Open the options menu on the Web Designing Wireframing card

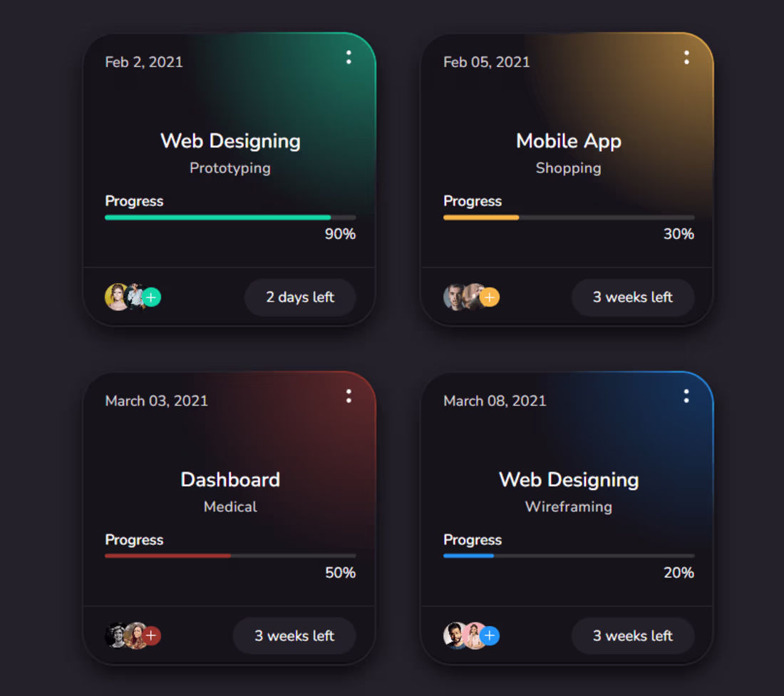coord(686,396)
